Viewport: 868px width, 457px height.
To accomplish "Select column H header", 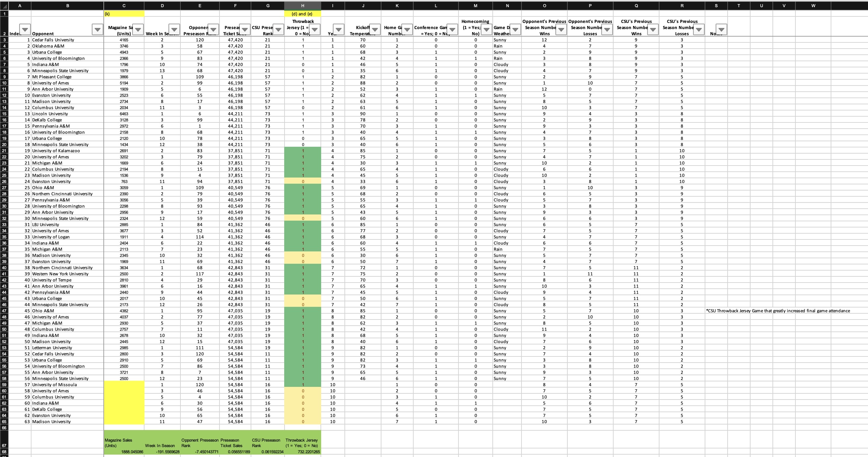I will coord(303,5).
